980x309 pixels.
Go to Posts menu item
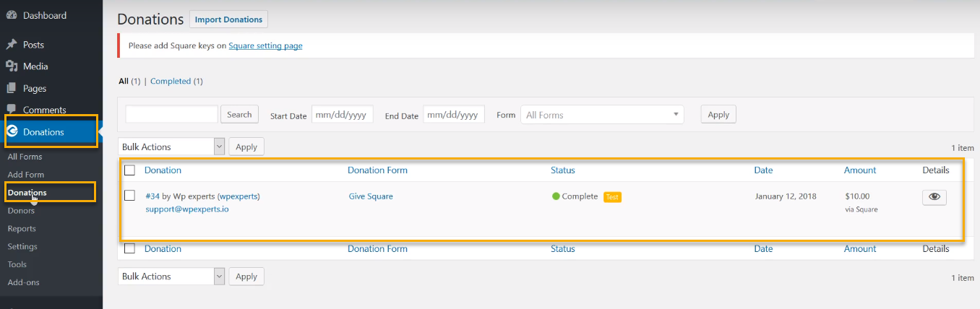(x=33, y=45)
